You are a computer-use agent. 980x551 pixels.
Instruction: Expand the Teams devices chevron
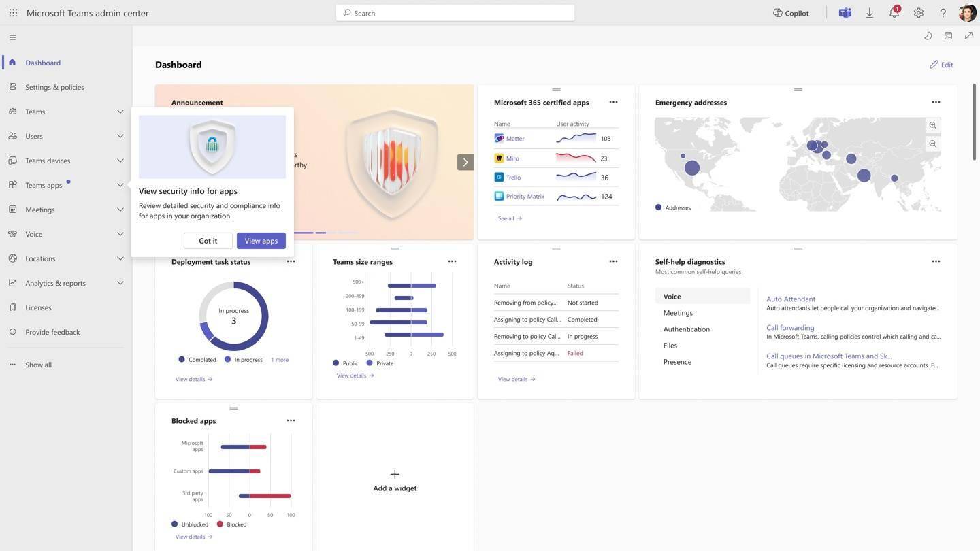[120, 161]
